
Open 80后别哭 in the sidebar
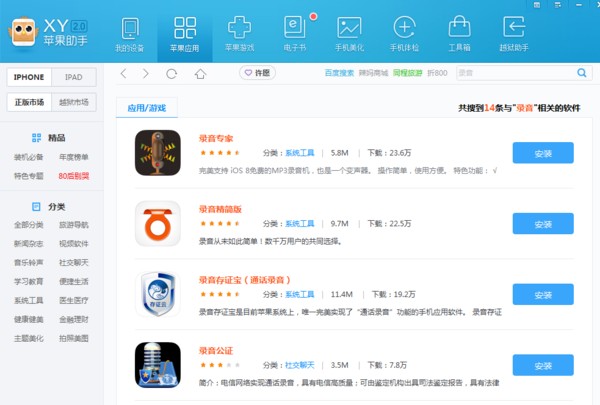pos(74,176)
